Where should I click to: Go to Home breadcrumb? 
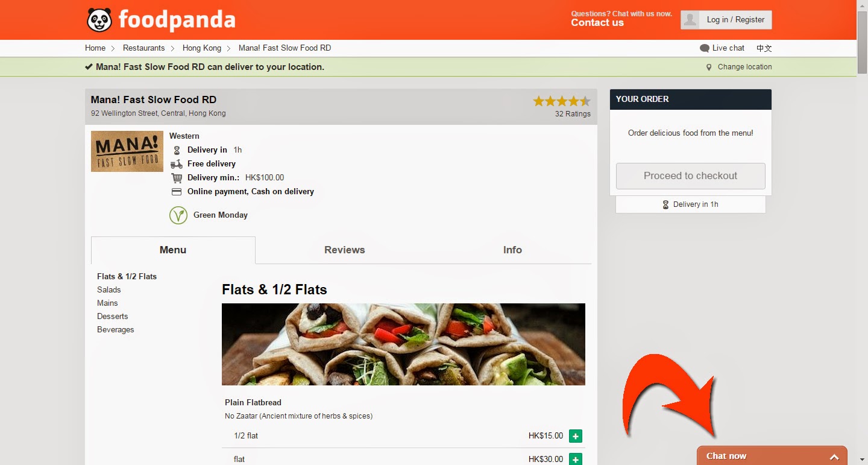point(95,48)
